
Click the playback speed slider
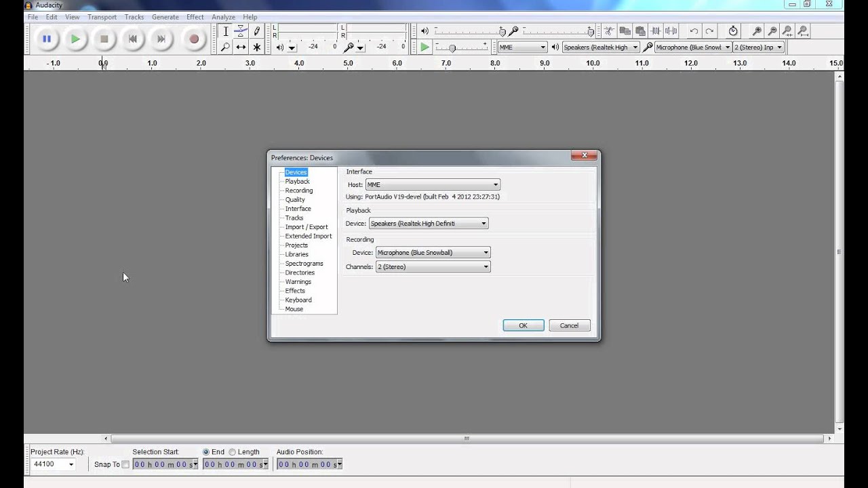pyautogui.click(x=461, y=47)
